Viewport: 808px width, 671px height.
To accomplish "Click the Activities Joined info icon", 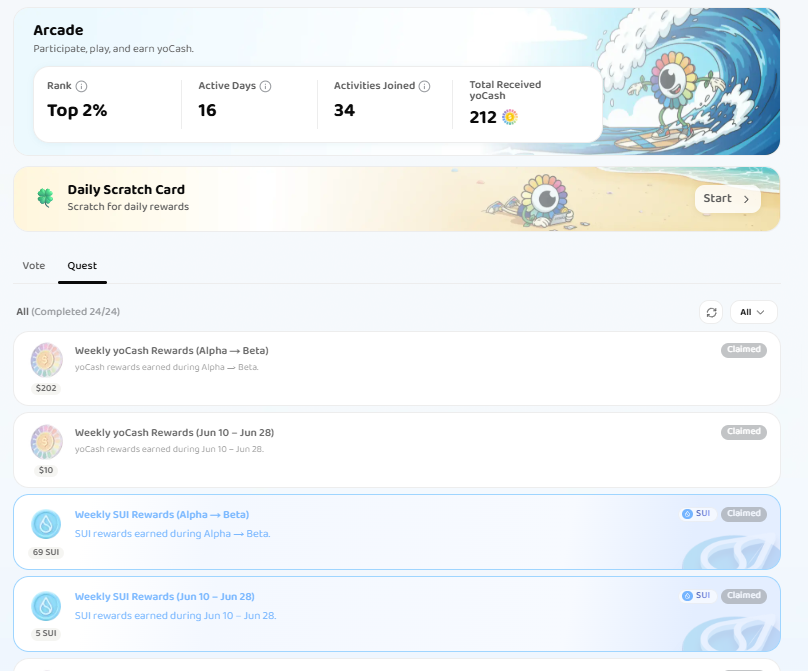I will [x=424, y=86].
